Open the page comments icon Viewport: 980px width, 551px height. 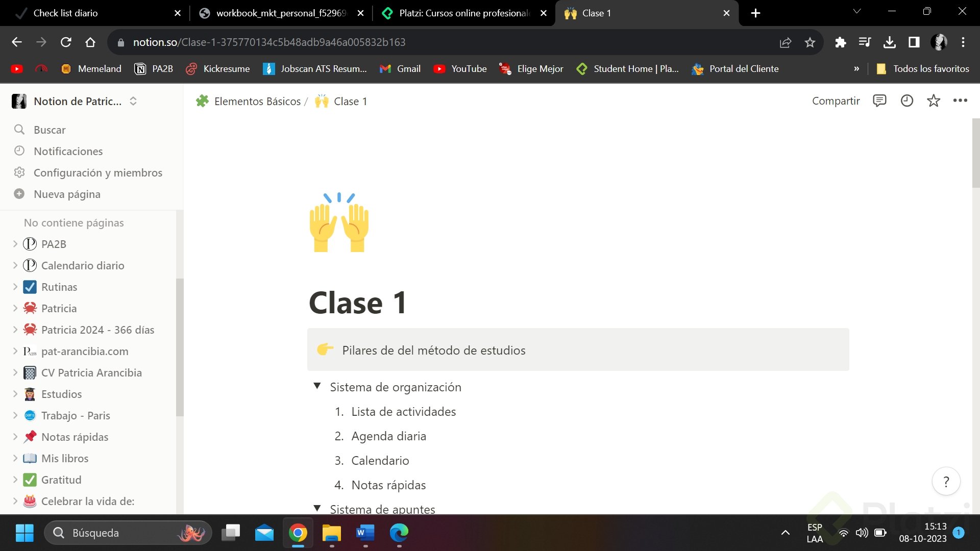(879, 101)
